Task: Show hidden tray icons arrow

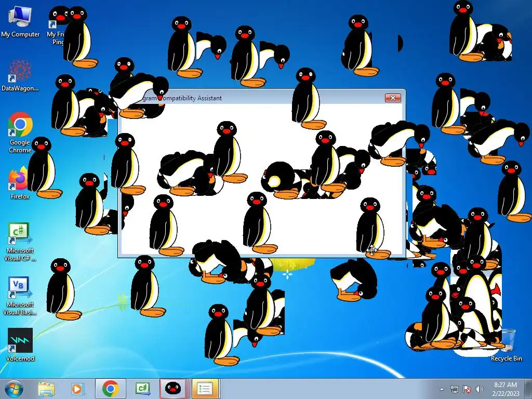Action: tap(442, 389)
